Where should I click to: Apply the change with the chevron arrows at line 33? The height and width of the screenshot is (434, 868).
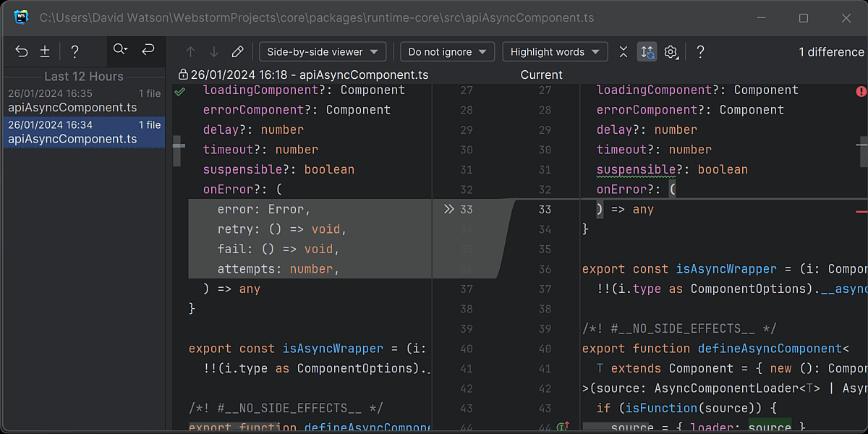coord(448,210)
